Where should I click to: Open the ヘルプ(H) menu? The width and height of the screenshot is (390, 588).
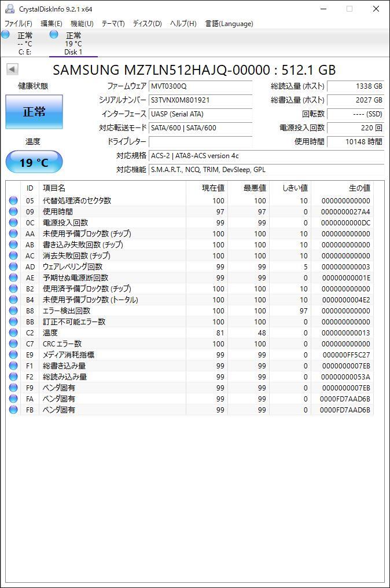183,24
